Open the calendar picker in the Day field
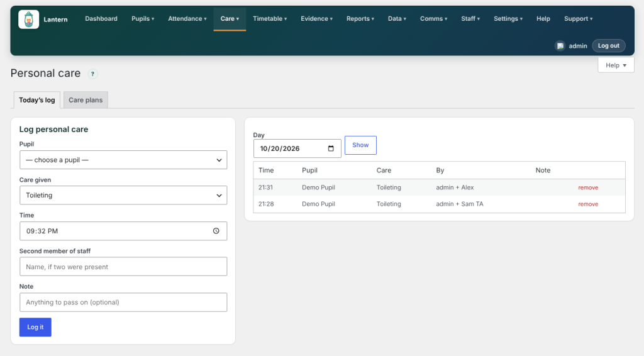Screen dimensions: 644x356 tap(331, 148)
